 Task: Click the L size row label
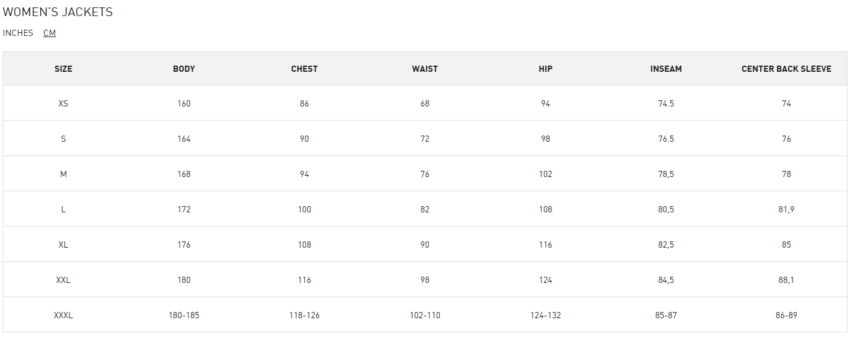63,210
